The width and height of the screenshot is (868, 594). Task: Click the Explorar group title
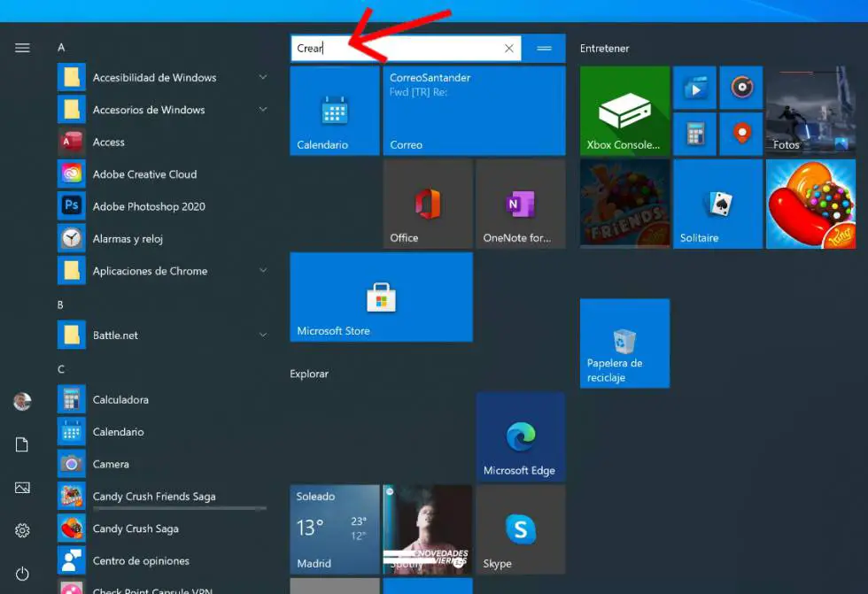click(309, 374)
